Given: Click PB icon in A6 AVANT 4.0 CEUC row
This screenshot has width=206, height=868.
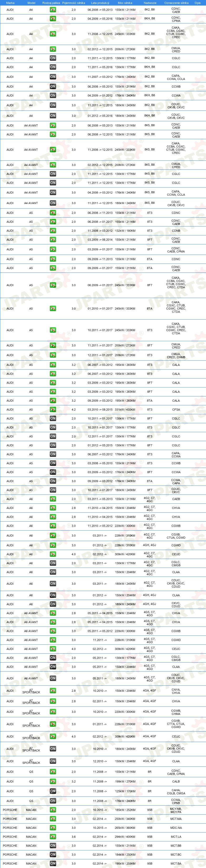Looking at the screenshot, I should click(53, 649).
